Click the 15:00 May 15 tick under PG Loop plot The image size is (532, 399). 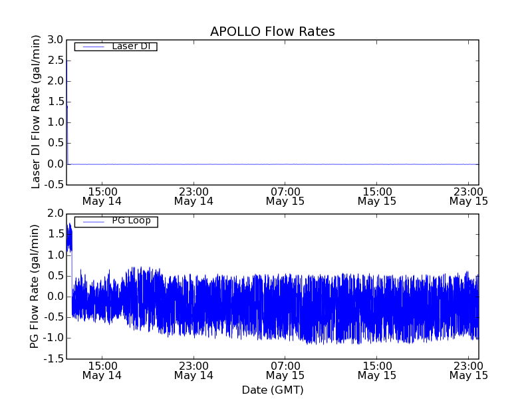376,370
